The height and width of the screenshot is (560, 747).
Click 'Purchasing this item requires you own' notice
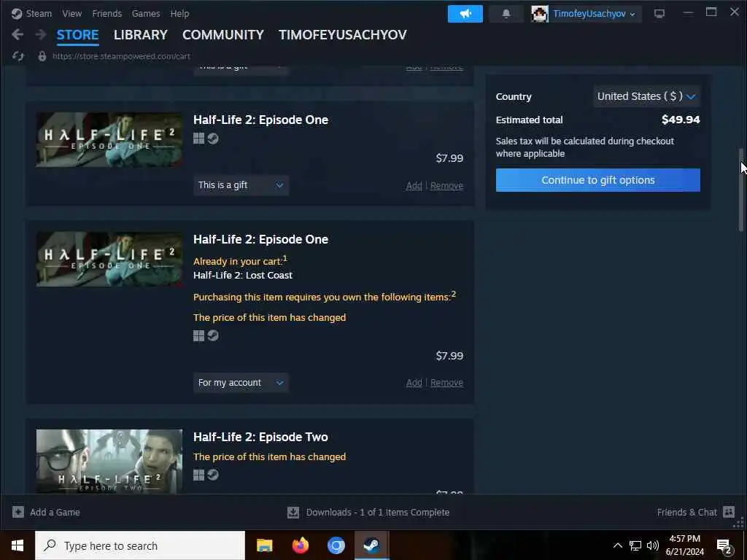[325, 296]
